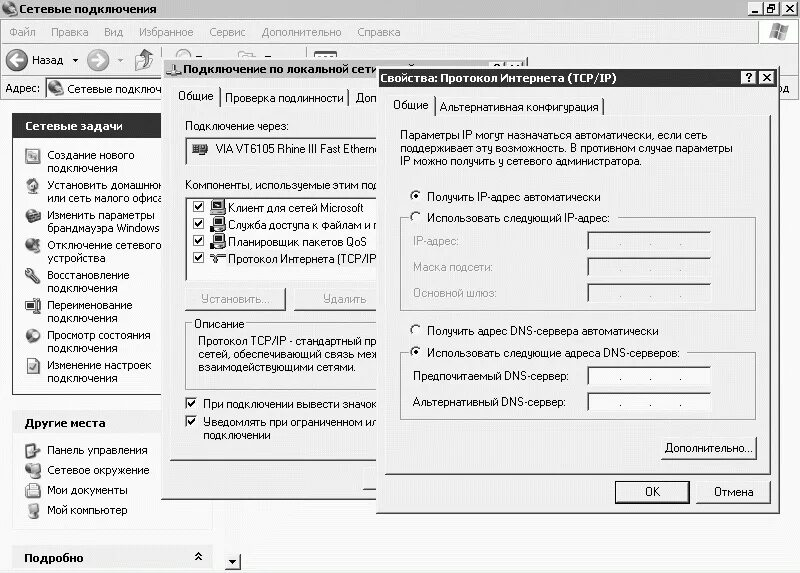Click the Windows firewall settings icon
The image size is (800, 573).
point(33,216)
